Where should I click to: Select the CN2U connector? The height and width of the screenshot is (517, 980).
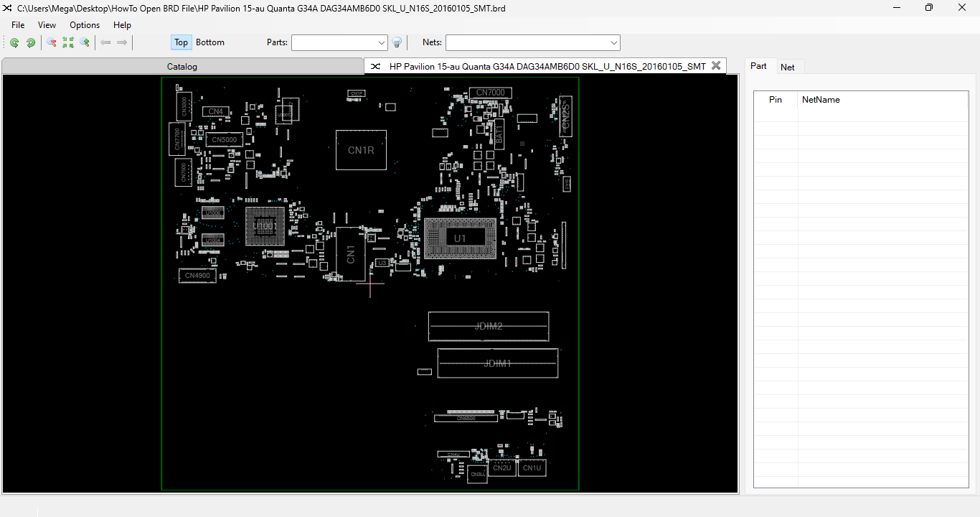click(501, 468)
